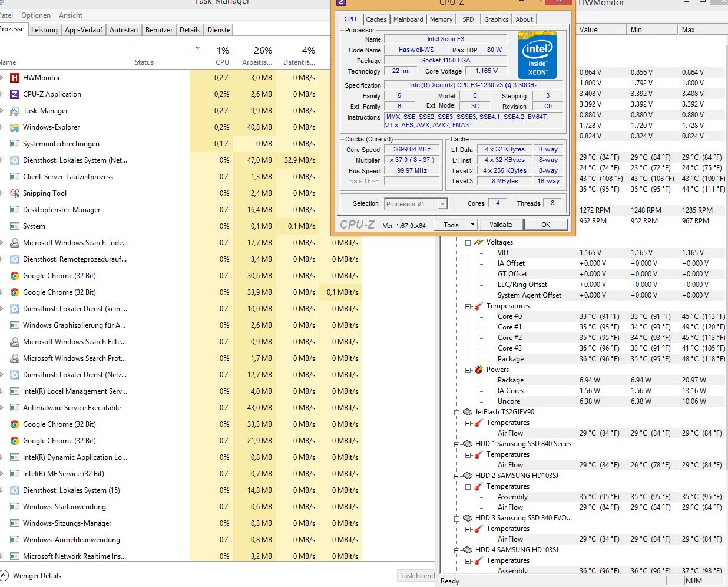Collapse the HDD 4 SAMSUNG HD103SJ node
This screenshot has height=587, width=728.
pyautogui.click(x=456, y=550)
